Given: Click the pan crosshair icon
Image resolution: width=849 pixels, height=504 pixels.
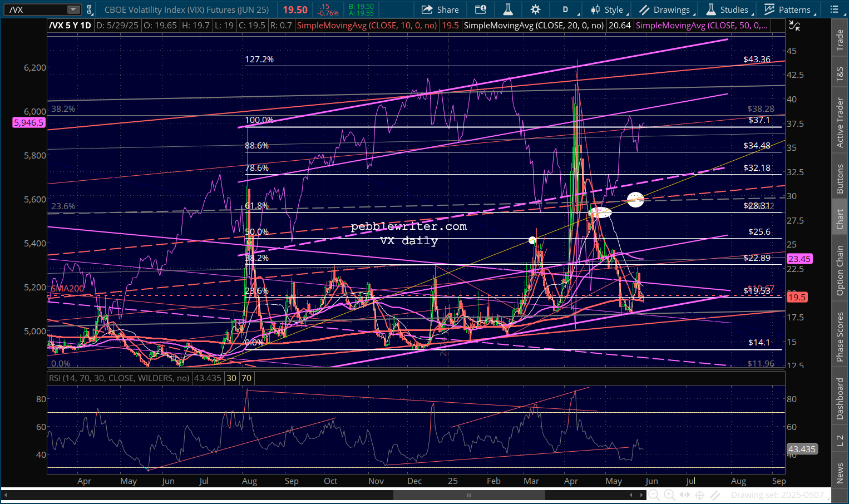Looking at the screenshot, I should tap(700, 495).
